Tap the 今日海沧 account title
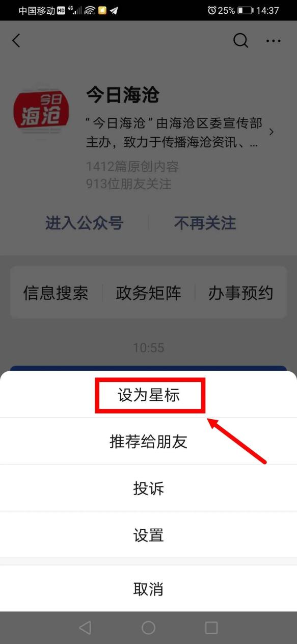This screenshot has width=297, height=644. [122, 95]
